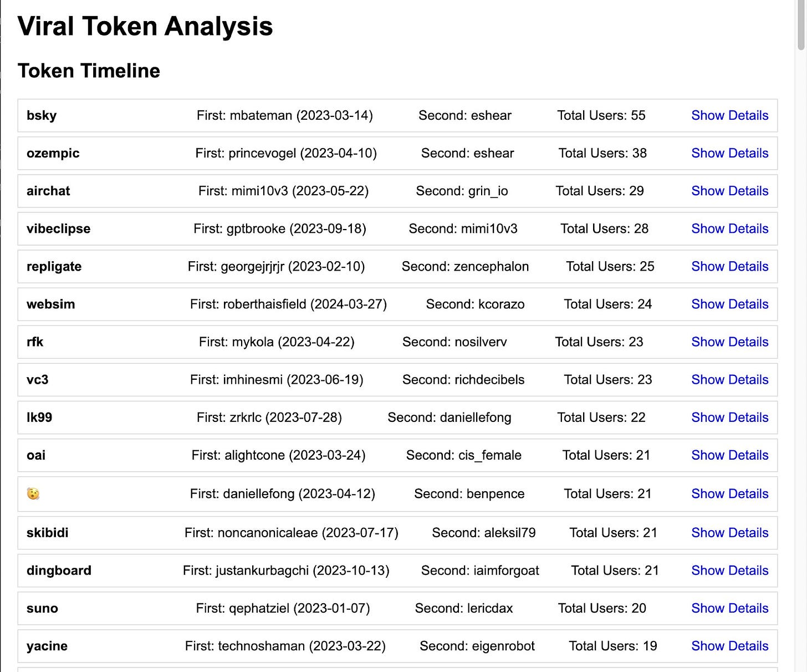The width and height of the screenshot is (807, 672).
Task: Select 'Total Users: 24' value
Action: [608, 304]
